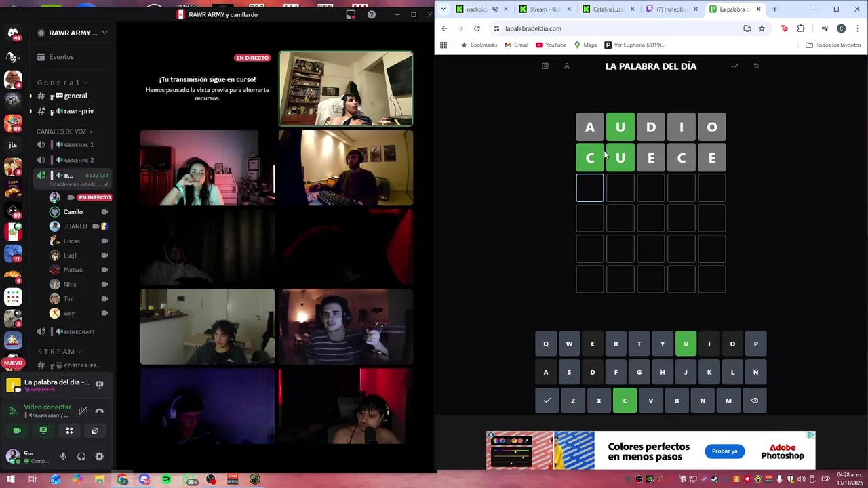Open the Chrome media controls icon
The image size is (868, 488).
825,28
